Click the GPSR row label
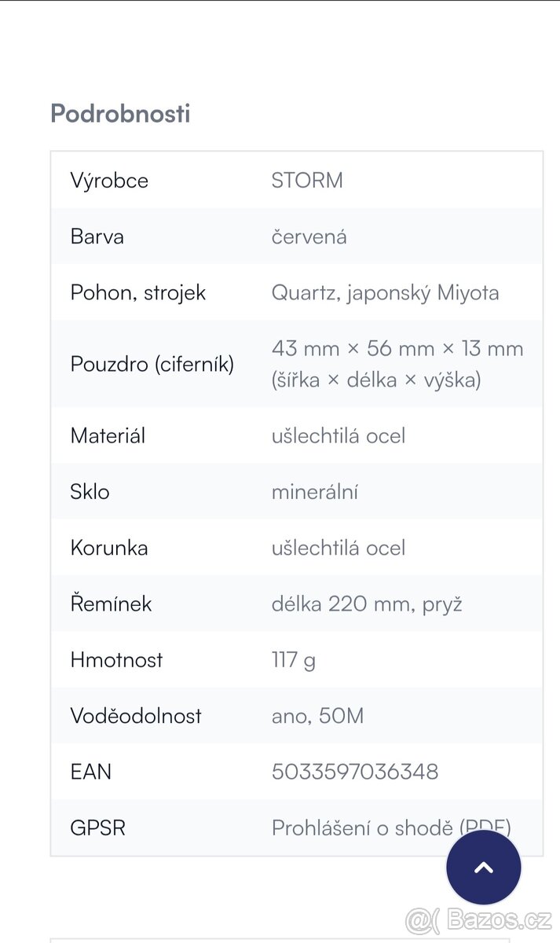 pos(98,827)
